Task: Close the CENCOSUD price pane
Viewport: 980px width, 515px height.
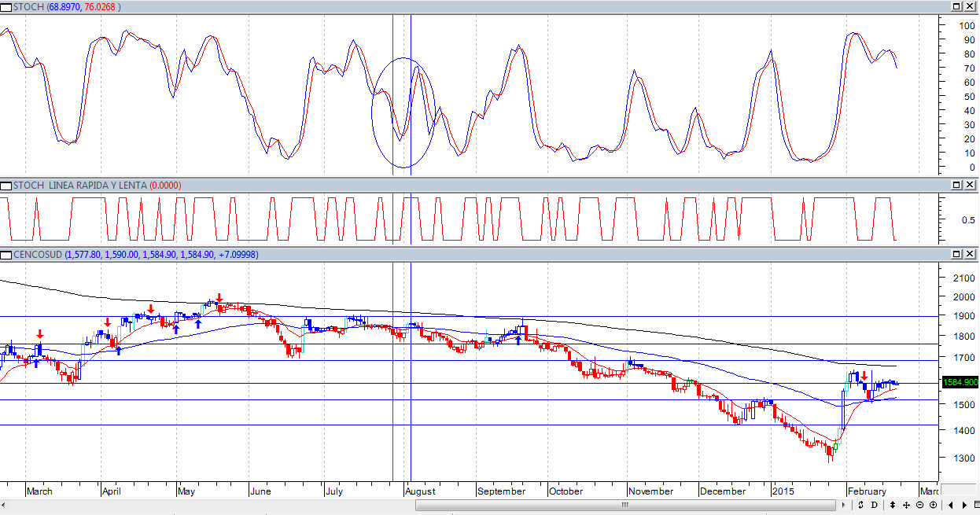Action: [x=970, y=254]
